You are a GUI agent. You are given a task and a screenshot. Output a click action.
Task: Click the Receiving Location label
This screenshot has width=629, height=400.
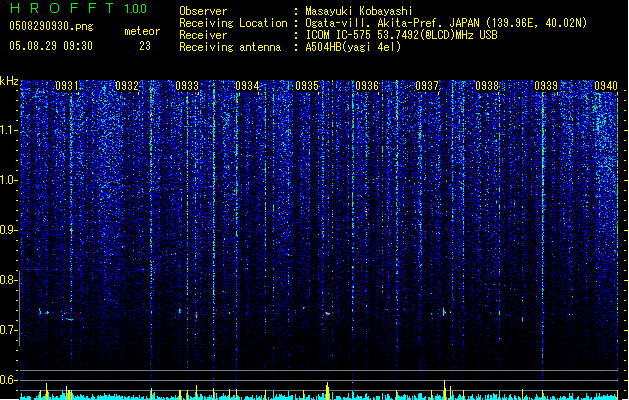[233, 23]
